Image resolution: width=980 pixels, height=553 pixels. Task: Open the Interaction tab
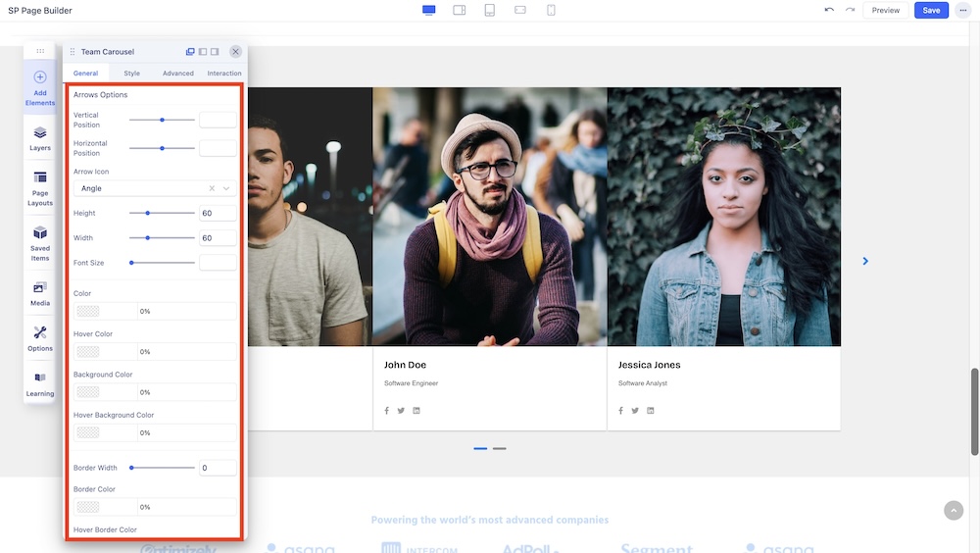pos(224,74)
